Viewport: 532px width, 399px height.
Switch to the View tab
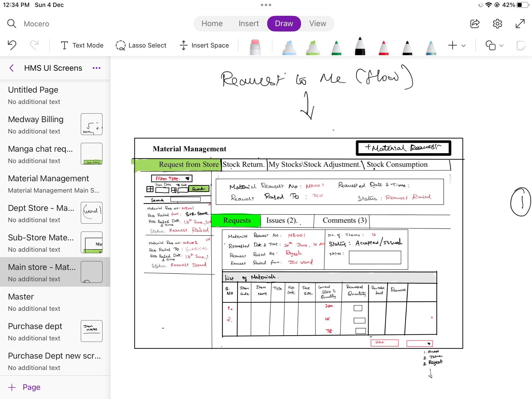317,23
